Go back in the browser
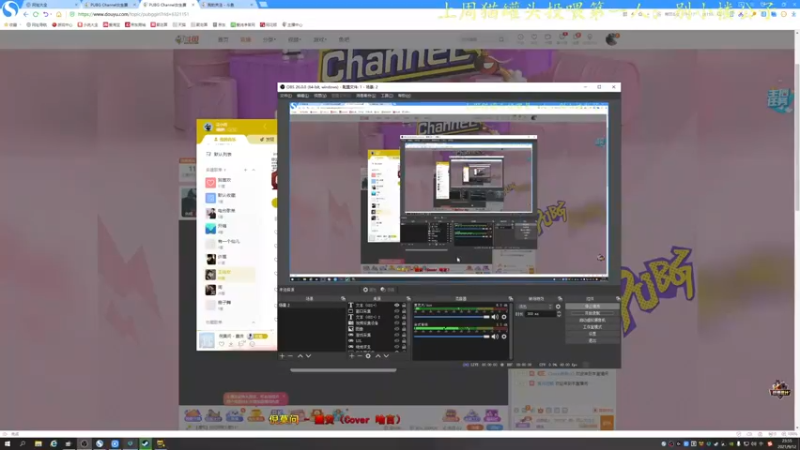The height and width of the screenshot is (450, 800). click(26, 14)
